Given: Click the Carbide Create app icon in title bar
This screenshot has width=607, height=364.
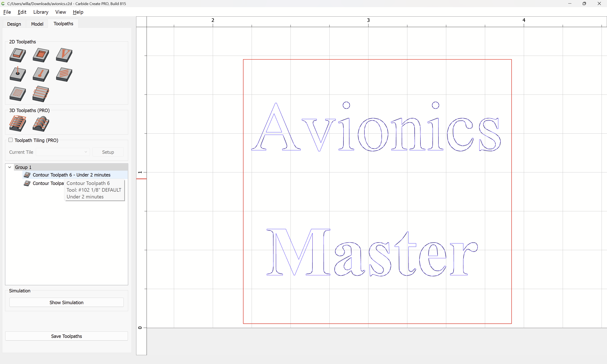Looking at the screenshot, I should click(3, 4).
